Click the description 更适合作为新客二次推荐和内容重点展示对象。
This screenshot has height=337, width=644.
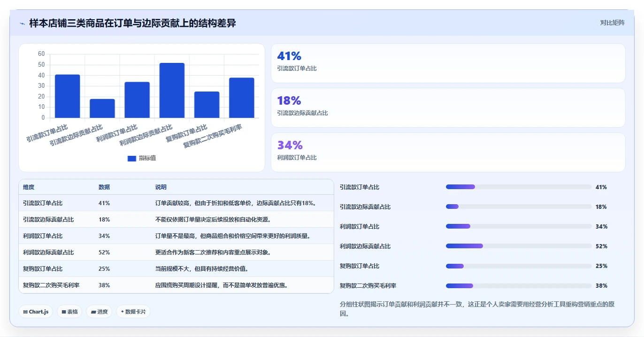213,253
